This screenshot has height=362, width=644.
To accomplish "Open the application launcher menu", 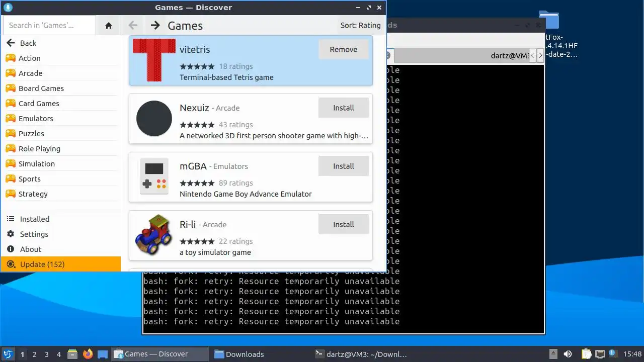I will (x=8, y=354).
